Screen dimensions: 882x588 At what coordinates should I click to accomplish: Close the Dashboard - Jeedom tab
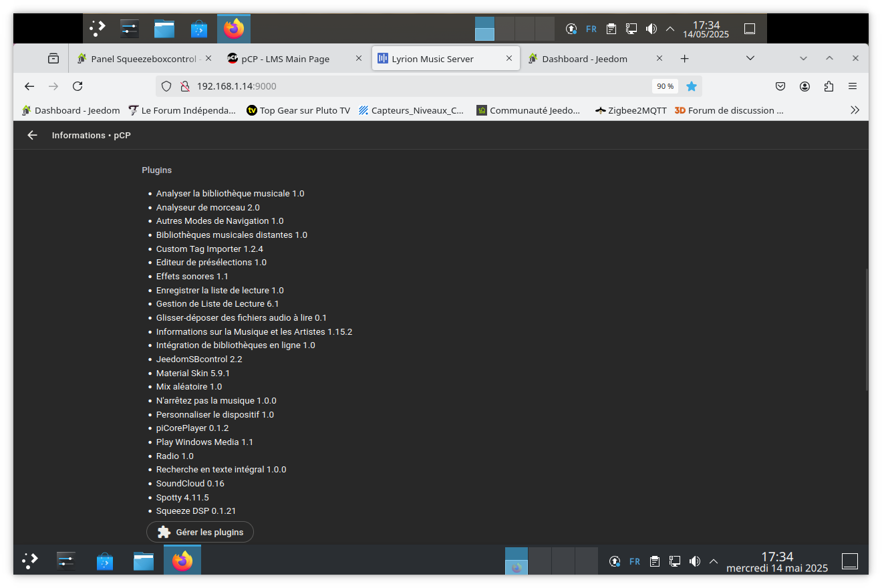659,59
